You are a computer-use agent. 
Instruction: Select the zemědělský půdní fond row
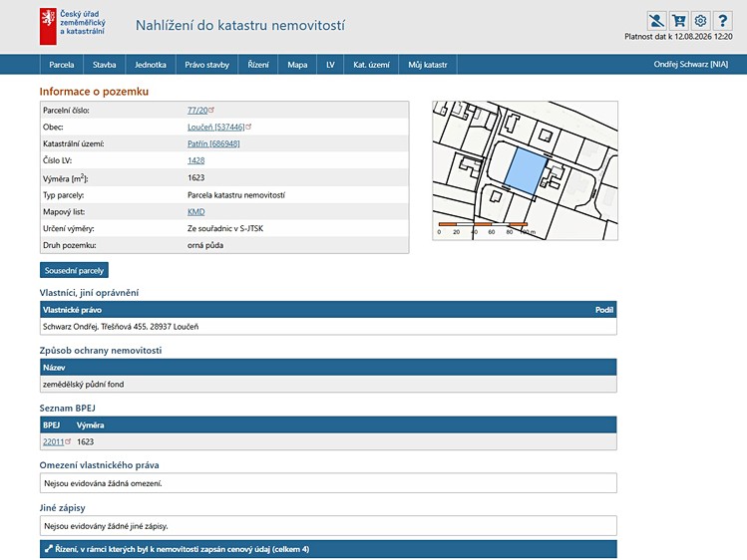point(328,384)
